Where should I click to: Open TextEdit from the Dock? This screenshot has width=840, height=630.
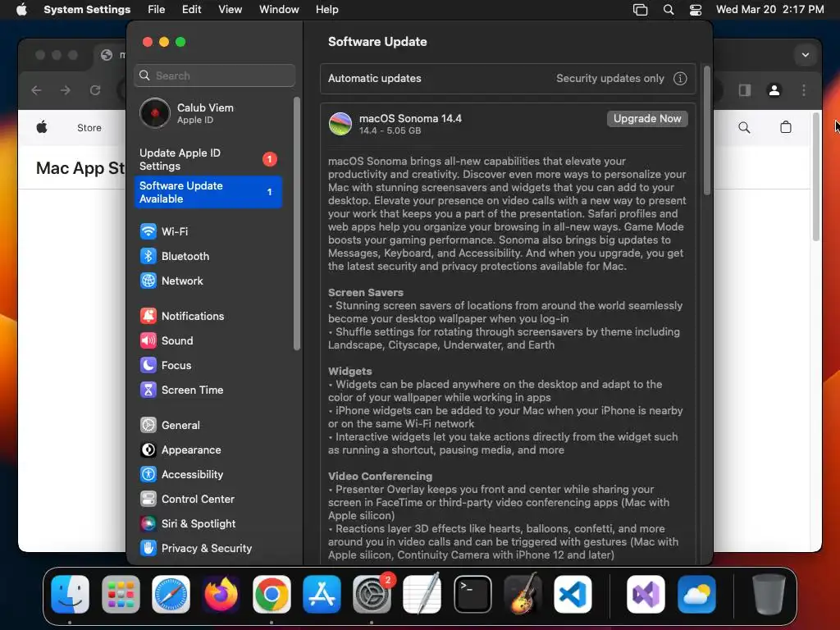point(422,595)
